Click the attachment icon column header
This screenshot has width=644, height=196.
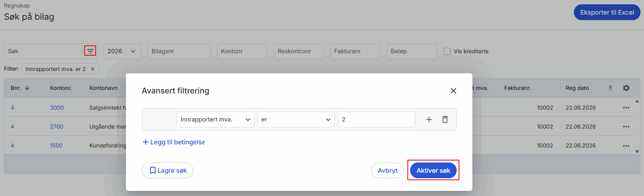[611, 88]
